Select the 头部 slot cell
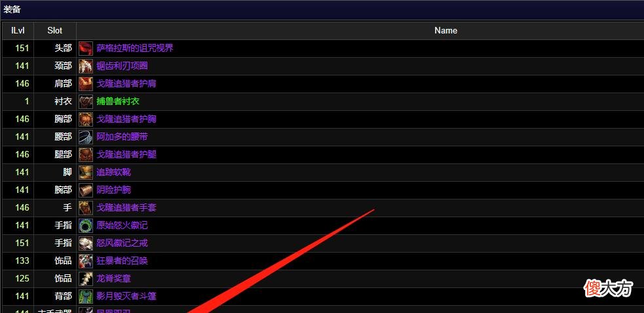 pyautogui.click(x=55, y=48)
